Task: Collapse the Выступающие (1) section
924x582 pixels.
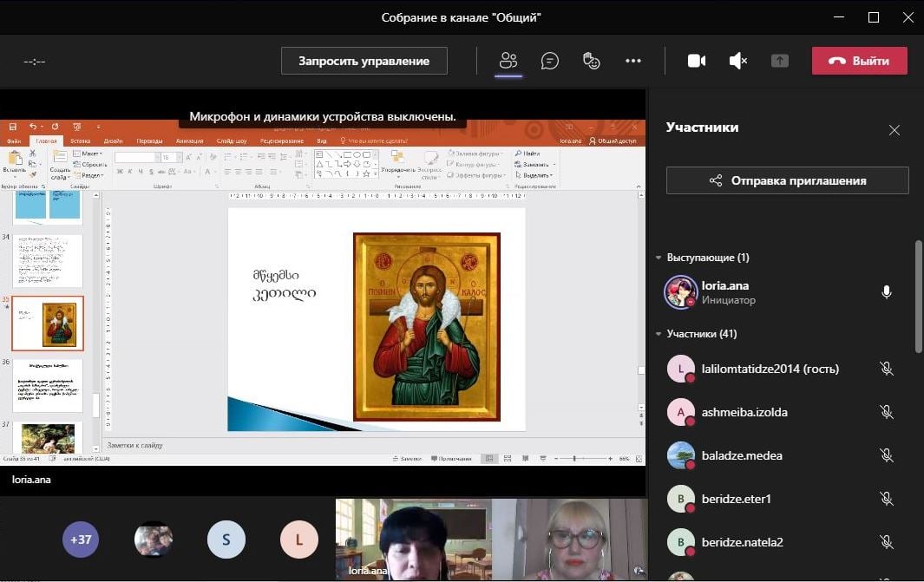Action: point(659,258)
